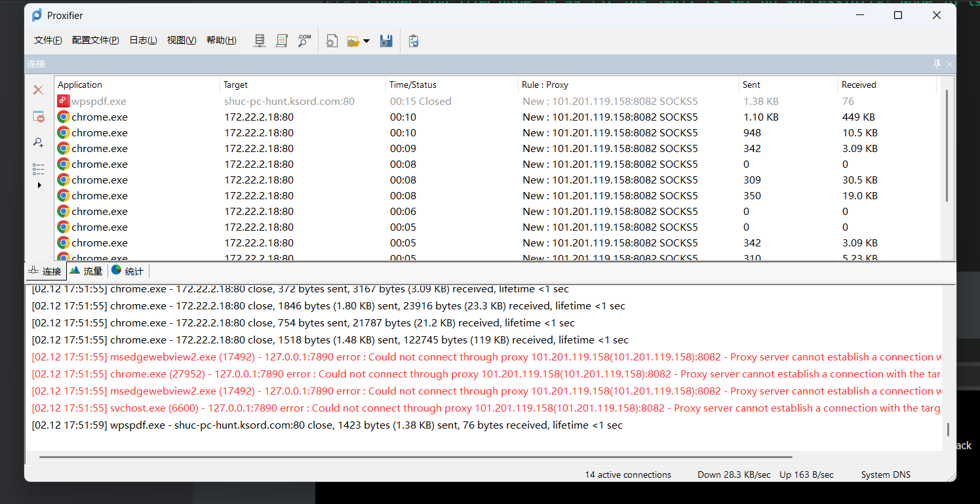Click Chrome icon in the 00:09 row

(x=64, y=148)
